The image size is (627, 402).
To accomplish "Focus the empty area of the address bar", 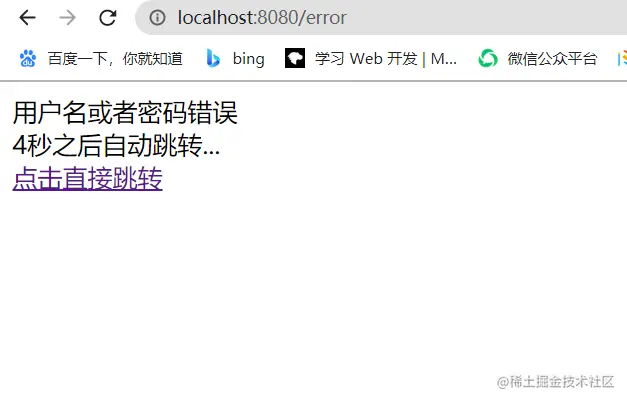I will 480,18.
